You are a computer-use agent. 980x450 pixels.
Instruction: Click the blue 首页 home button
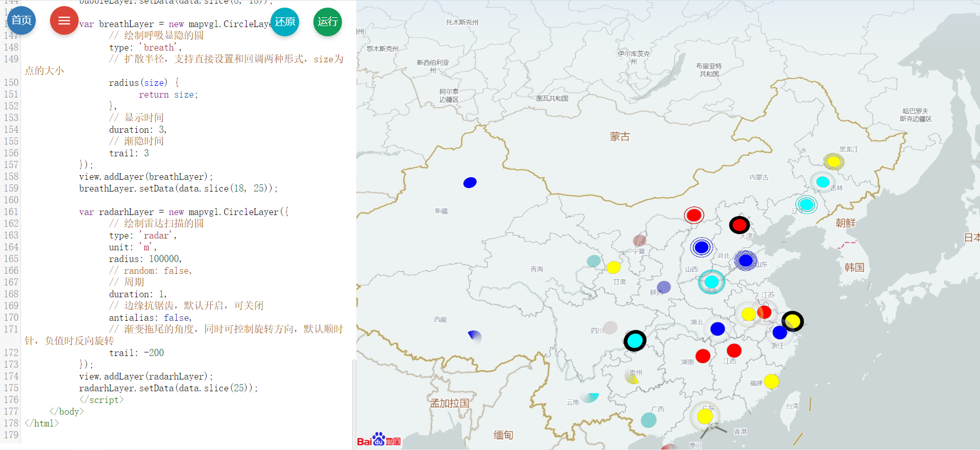[21, 21]
